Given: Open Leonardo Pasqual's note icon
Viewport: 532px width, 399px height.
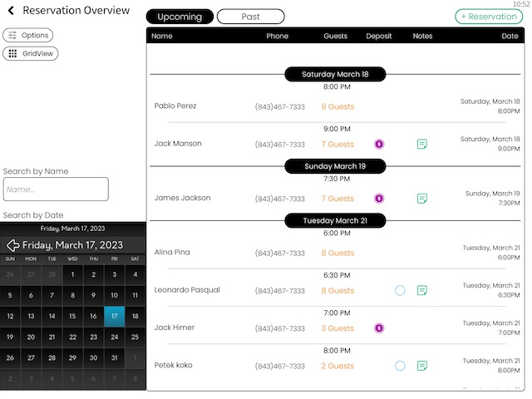Looking at the screenshot, I should [421, 290].
